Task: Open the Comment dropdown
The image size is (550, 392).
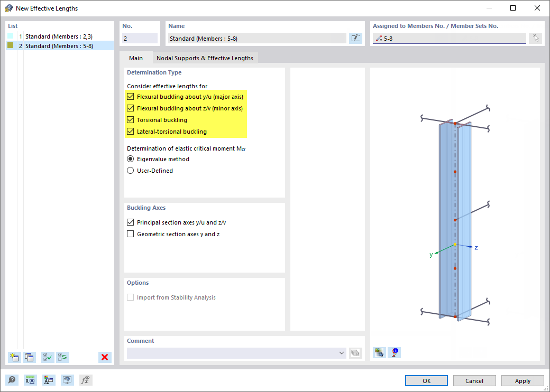Action: pos(342,353)
